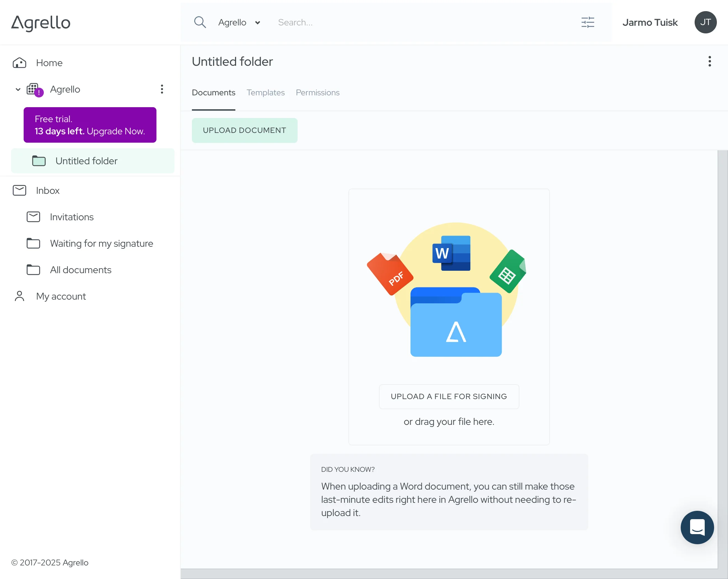Click the vertical scrollbar track
The height and width of the screenshot is (579, 728).
pos(722,348)
